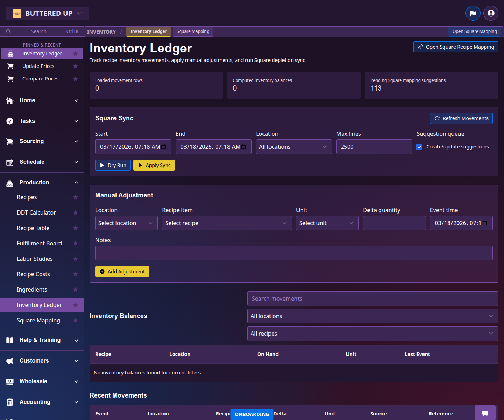Select Square Mapping from the sidebar
The image size is (504, 420).
(x=38, y=320)
